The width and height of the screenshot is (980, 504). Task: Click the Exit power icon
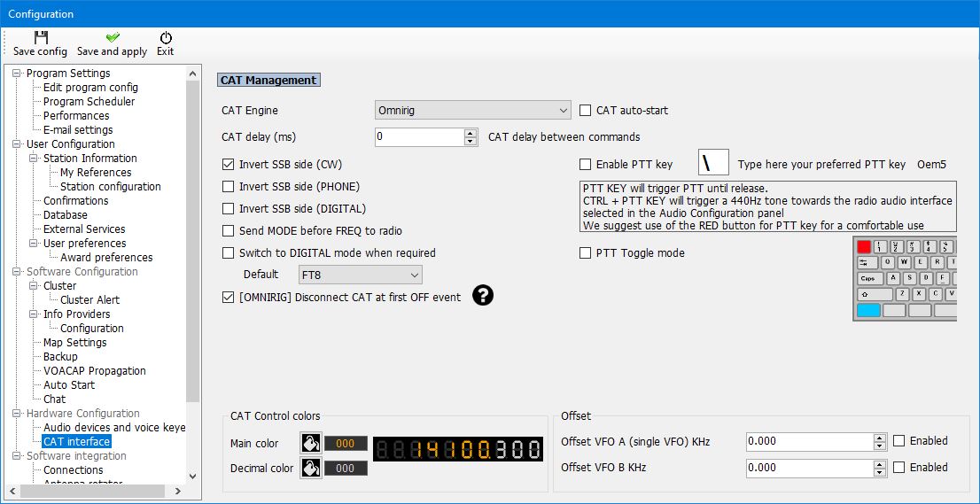(x=166, y=37)
